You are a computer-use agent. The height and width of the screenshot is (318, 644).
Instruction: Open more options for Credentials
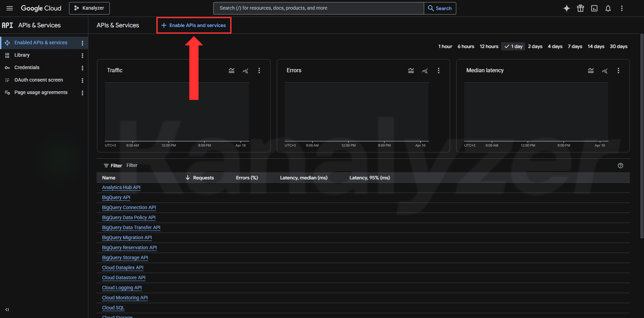click(x=82, y=68)
